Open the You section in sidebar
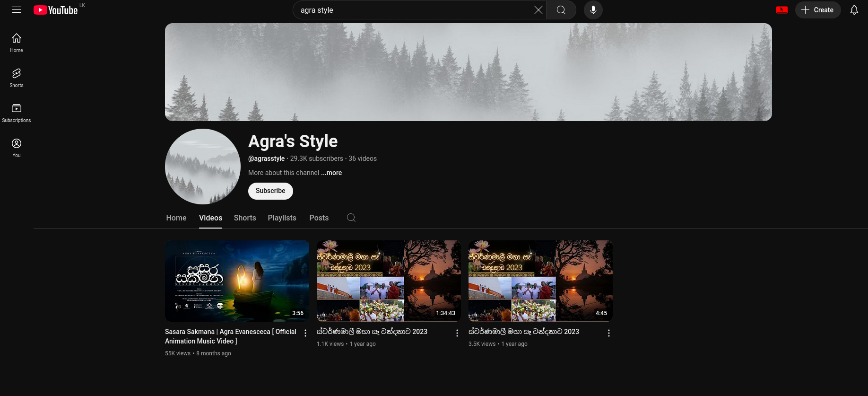The height and width of the screenshot is (396, 868). click(17, 148)
